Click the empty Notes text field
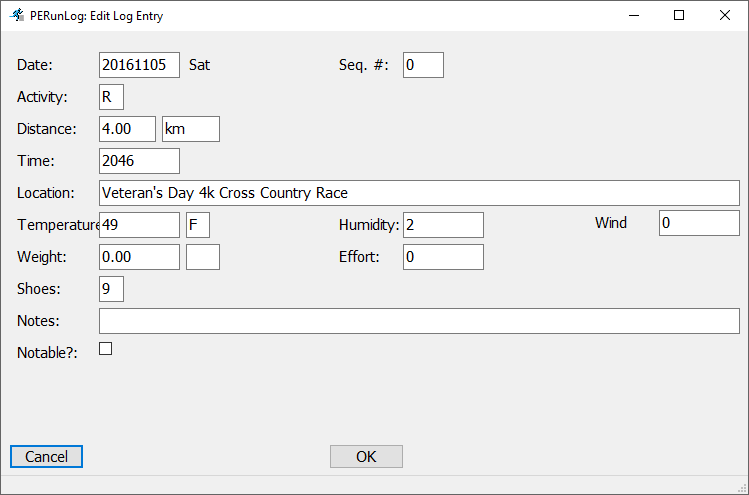The width and height of the screenshot is (749, 495). click(x=419, y=321)
